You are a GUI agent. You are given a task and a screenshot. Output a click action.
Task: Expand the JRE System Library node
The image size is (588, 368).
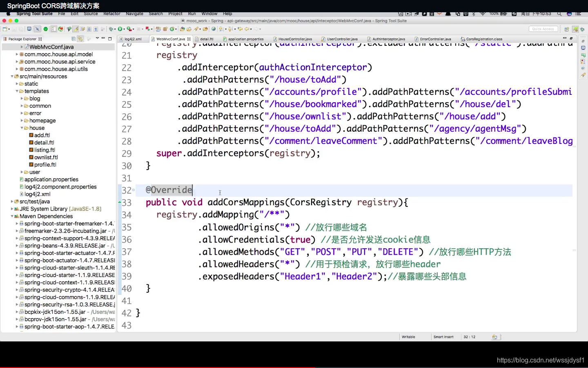12,209
